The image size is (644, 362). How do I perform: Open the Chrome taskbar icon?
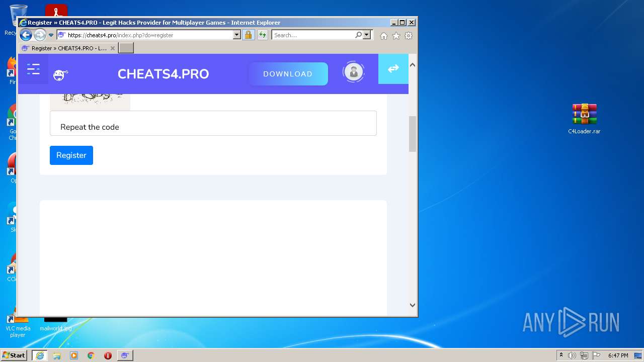pyautogui.click(x=91, y=355)
